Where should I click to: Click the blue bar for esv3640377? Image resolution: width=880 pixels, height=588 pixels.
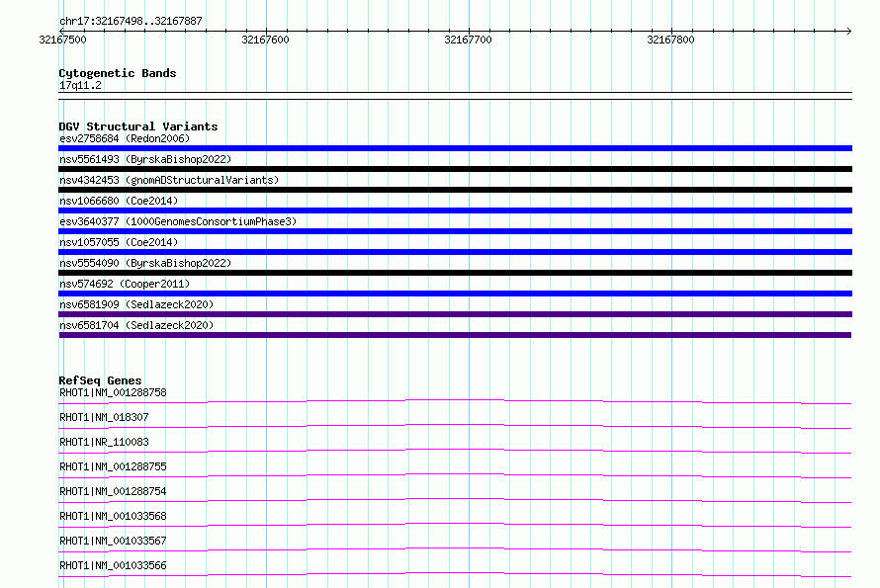click(x=455, y=231)
